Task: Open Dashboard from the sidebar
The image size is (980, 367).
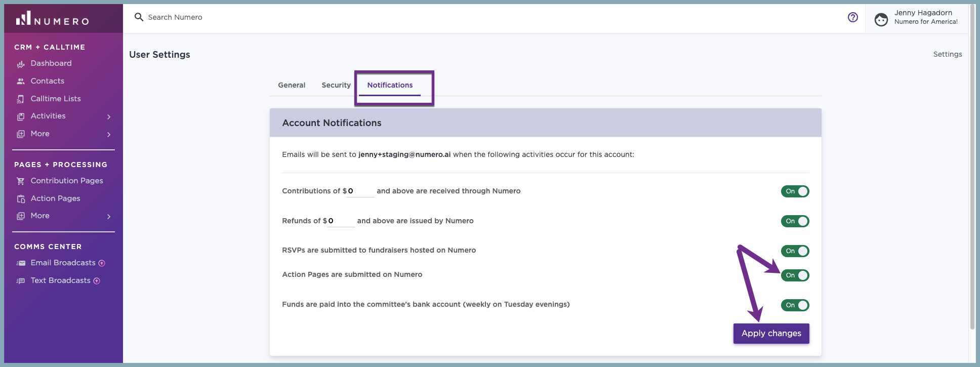Action: (51, 63)
